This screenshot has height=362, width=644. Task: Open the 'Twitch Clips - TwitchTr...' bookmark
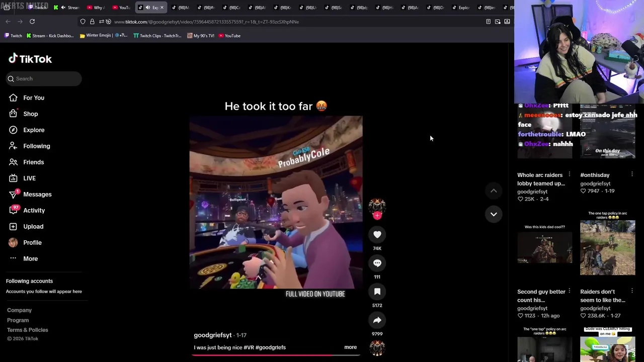[157, 36]
